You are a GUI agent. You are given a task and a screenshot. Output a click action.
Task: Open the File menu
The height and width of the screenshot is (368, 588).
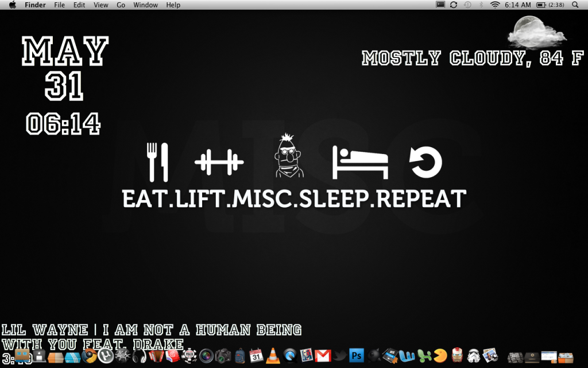(59, 5)
